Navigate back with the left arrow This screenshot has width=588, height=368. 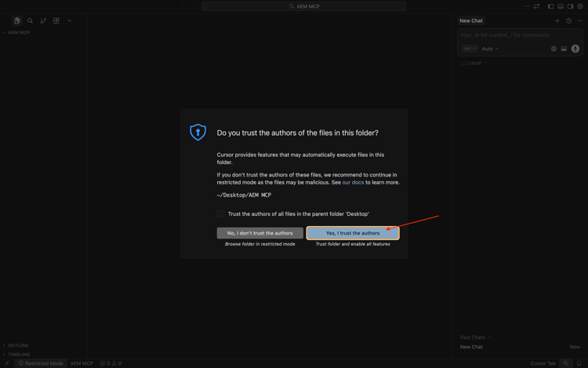(x=183, y=6)
